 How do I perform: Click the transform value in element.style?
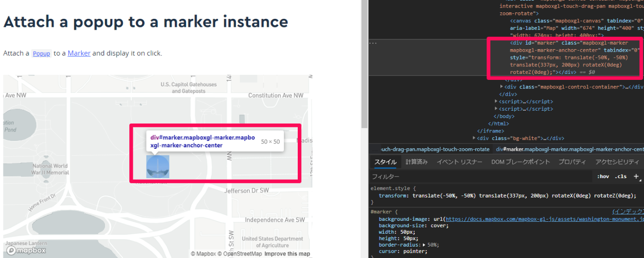pos(524,195)
